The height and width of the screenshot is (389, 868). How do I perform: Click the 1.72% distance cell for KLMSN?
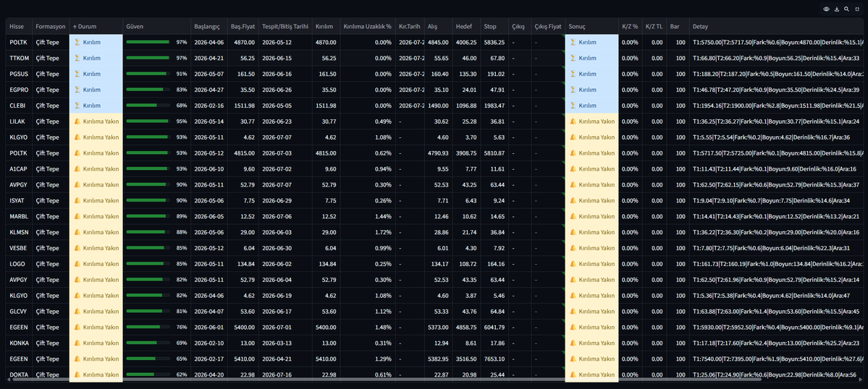tap(368, 232)
